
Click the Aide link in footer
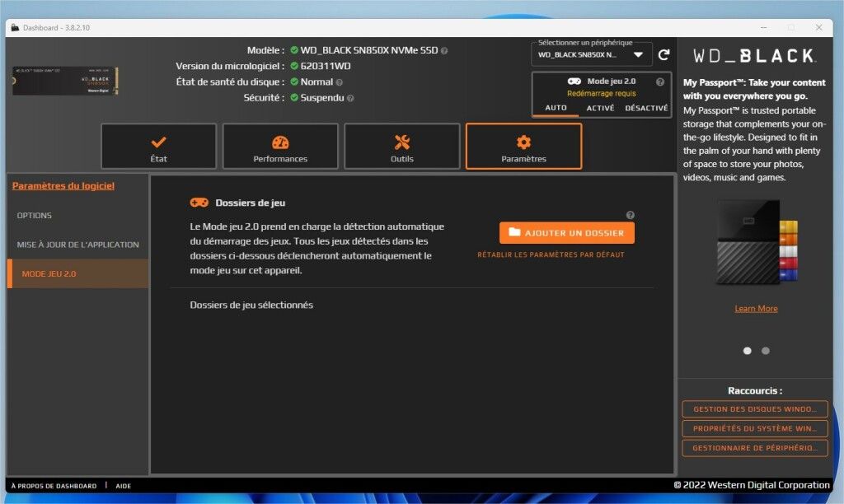coord(124,486)
